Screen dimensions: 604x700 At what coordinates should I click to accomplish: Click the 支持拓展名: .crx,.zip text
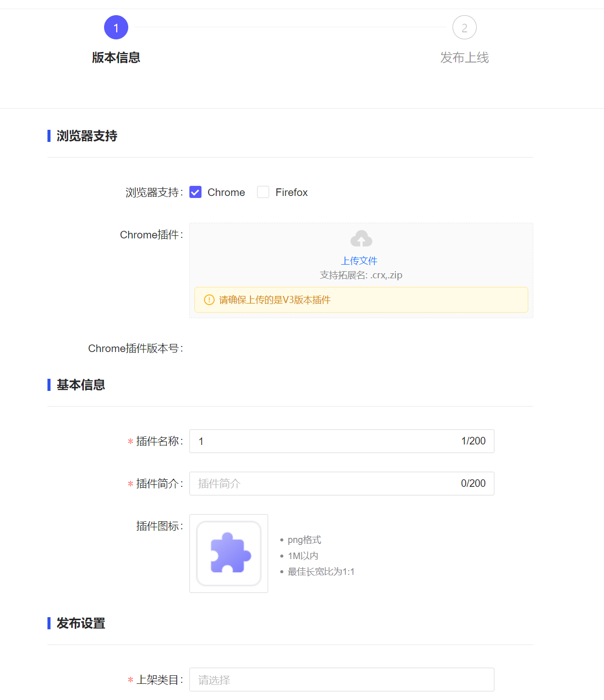click(x=361, y=275)
